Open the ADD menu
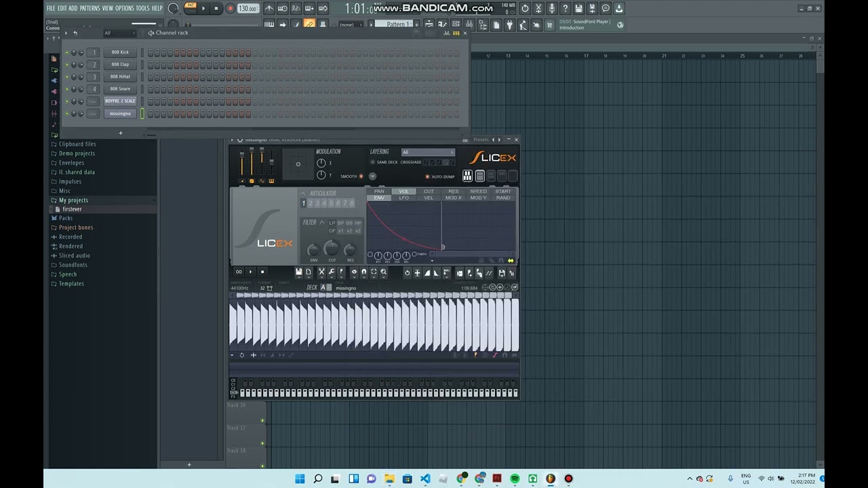 [x=73, y=8]
